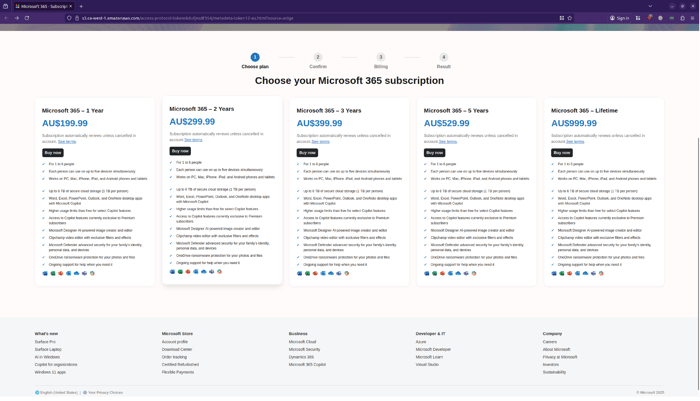Viewport: 700px width, 401px height.
Task: Click the browser address bar URL
Action: coord(188,18)
